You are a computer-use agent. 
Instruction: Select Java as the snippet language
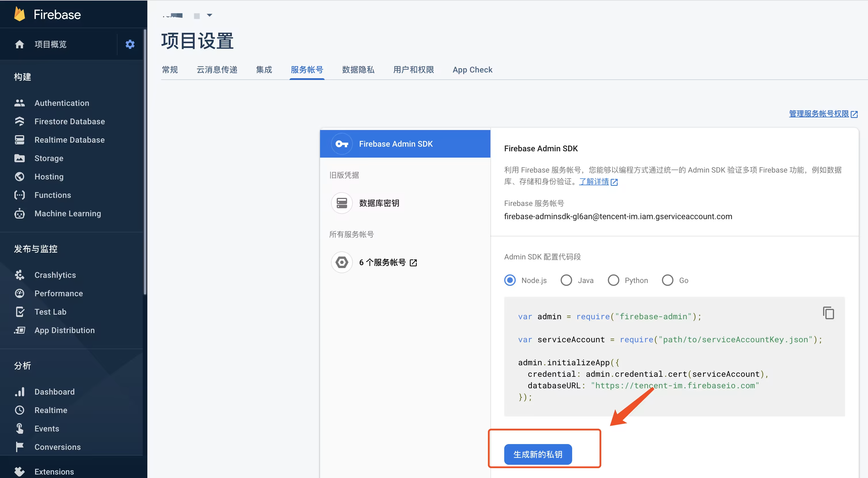point(566,280)
